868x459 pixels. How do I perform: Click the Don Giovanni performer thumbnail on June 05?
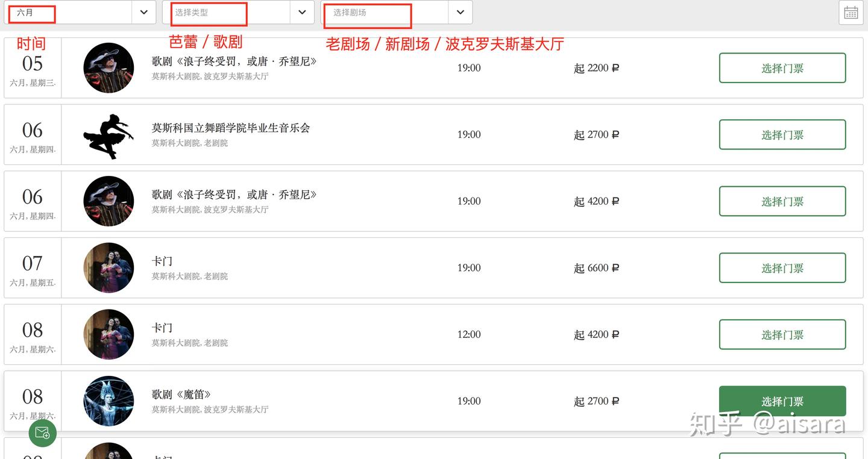108,67
